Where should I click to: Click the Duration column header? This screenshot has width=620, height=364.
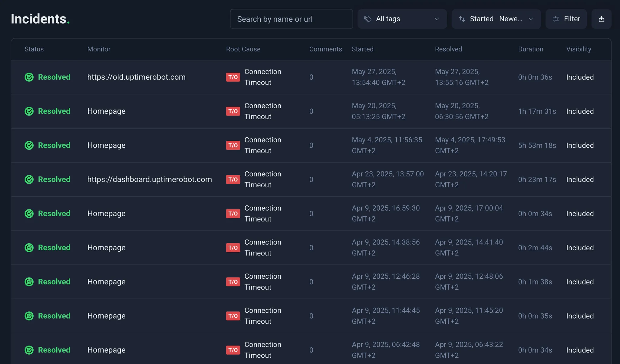coord(530,49)
